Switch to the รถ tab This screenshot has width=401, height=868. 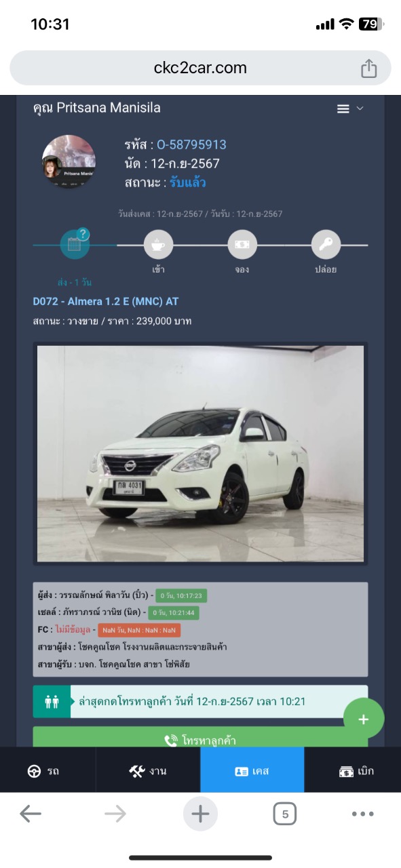[47, 770]
